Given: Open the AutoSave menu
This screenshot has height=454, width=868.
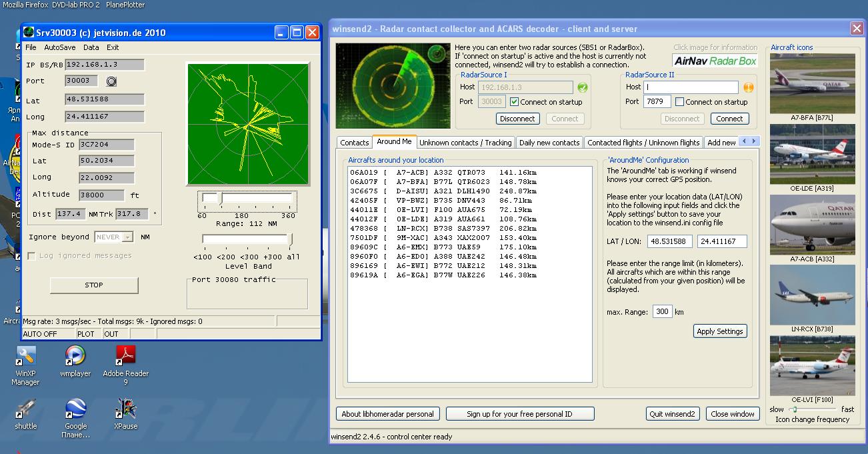Looking at the screenshot, I should (x=60, y=47).
